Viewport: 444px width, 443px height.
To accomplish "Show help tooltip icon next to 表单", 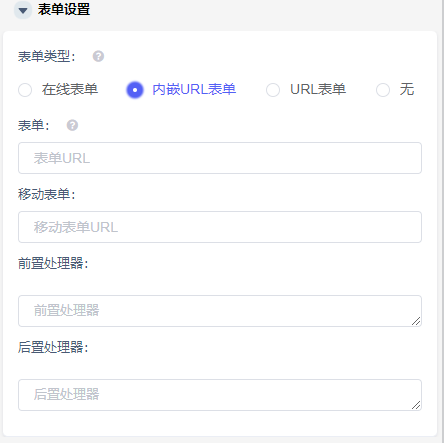I will pos(72,125).
